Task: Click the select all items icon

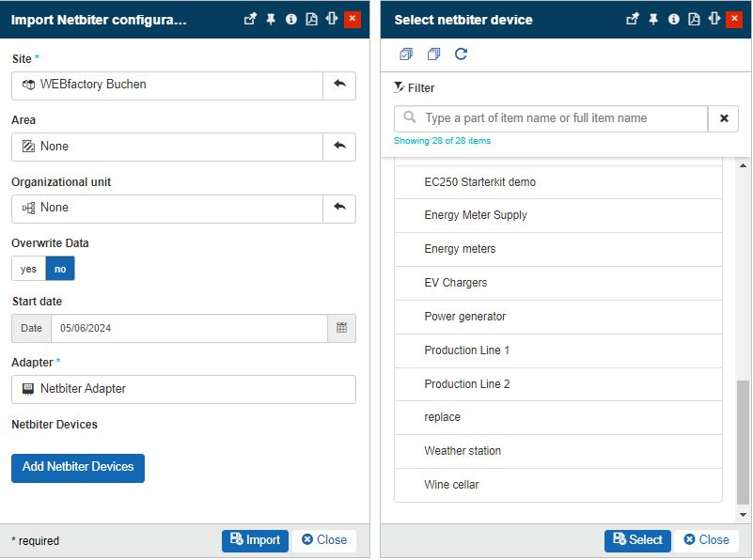Action: (406, 54)
